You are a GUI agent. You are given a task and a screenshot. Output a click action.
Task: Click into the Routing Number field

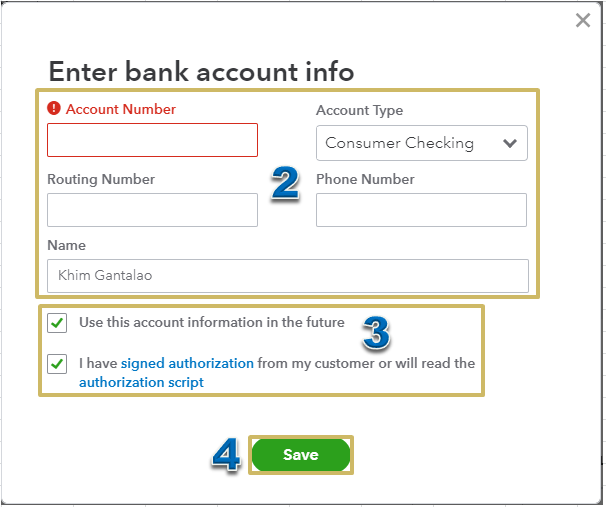[152, 210]
